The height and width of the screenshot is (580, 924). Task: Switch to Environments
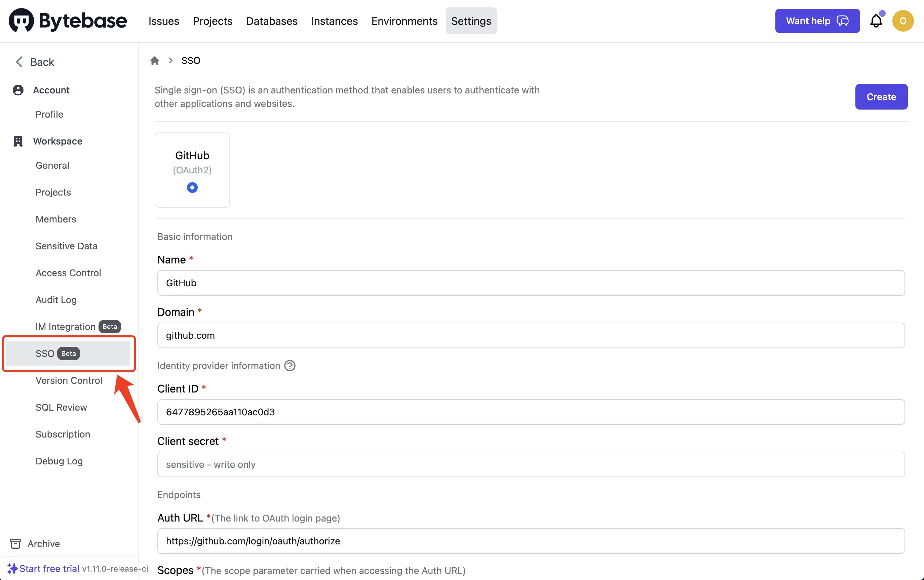[404, 21]
